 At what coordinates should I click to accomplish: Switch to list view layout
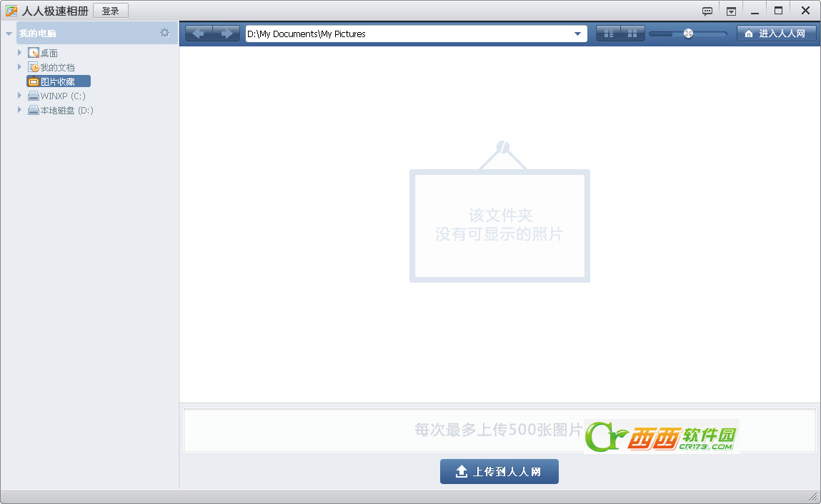(608, 34)
